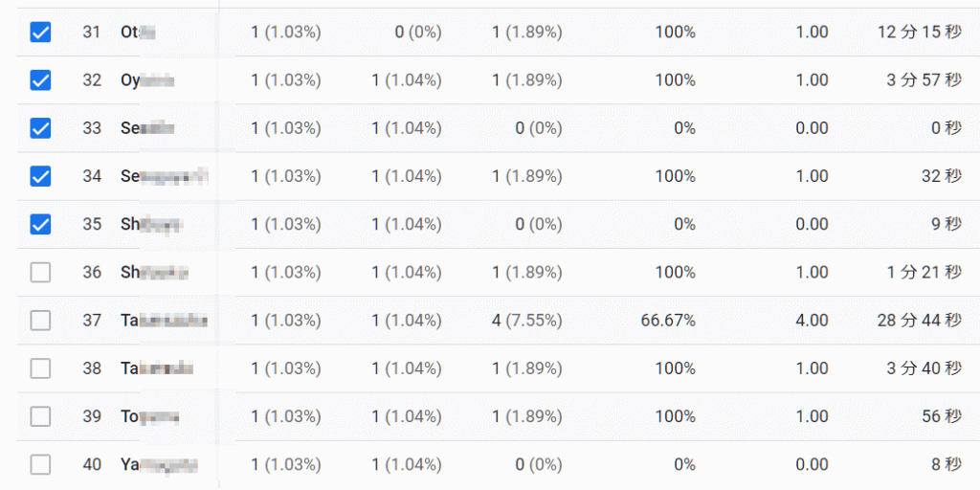This screenshot has height=490, width=980.
Task: Check the box for row 40
Action: coord(40,465)
